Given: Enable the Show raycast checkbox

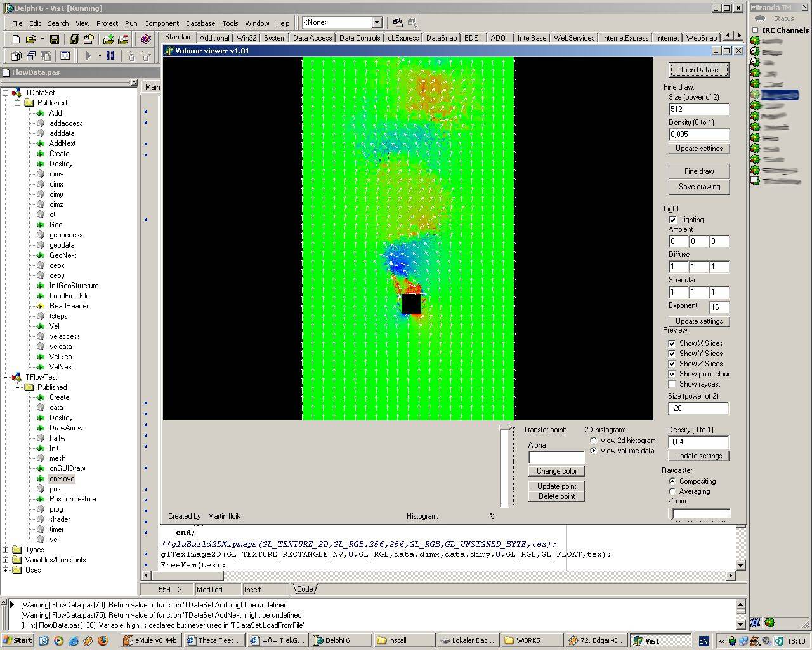Looking at the screenshot, I should 672,384.
